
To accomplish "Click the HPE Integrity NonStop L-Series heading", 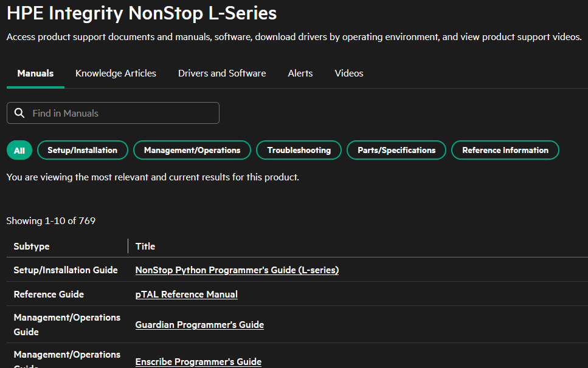I will pos(142,13).
